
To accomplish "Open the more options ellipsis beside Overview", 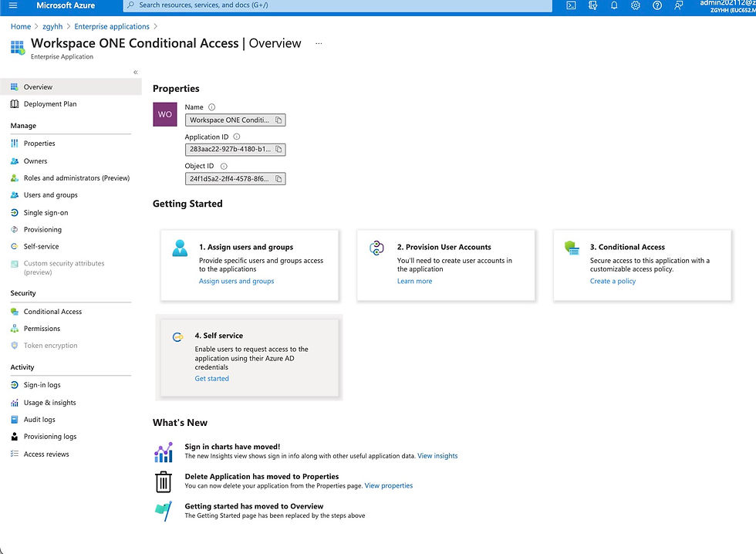I will [x=319, y=43].
